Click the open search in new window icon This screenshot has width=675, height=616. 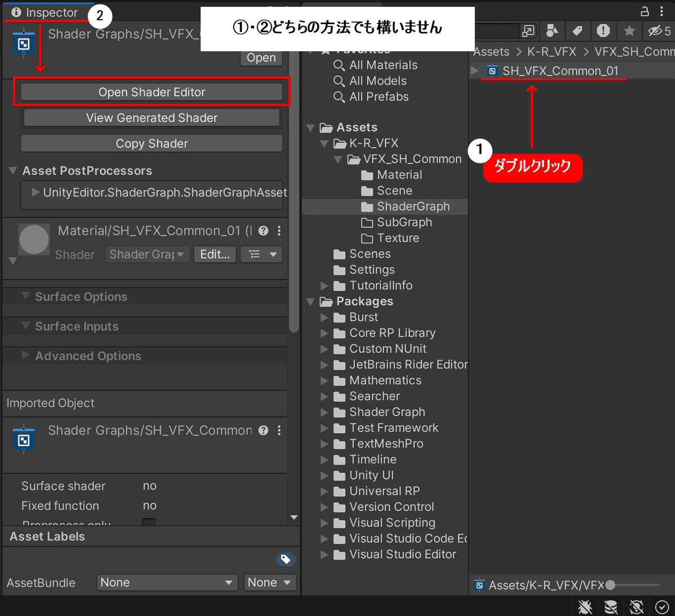point(528,31)
